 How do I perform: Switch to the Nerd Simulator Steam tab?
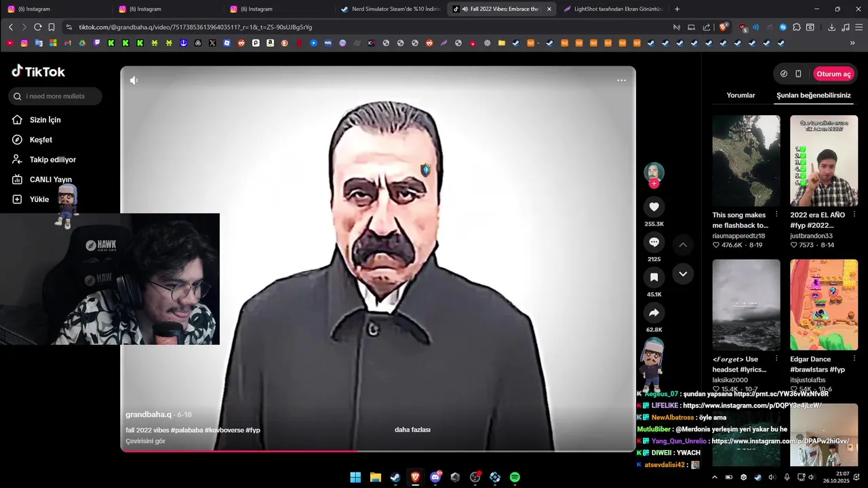tap(390, 9)
